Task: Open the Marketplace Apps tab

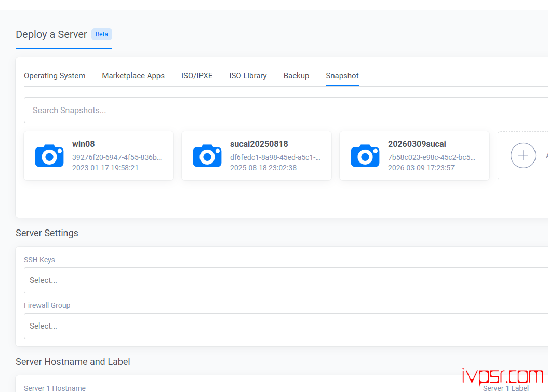Action: 133,76
